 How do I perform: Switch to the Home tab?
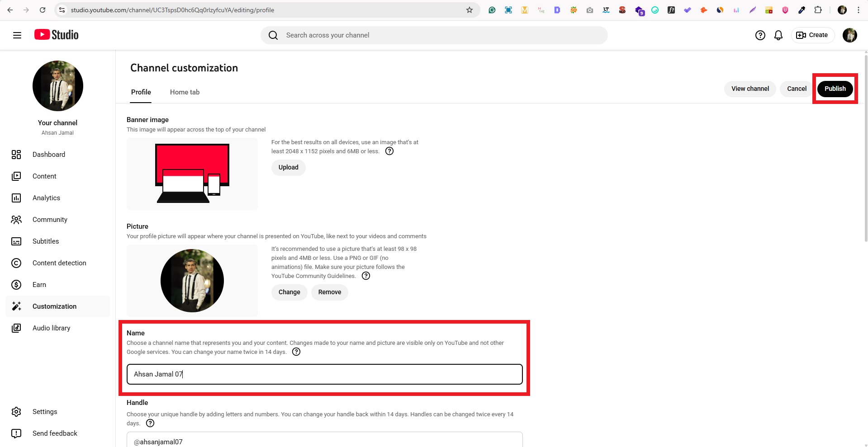click(185, 92)
